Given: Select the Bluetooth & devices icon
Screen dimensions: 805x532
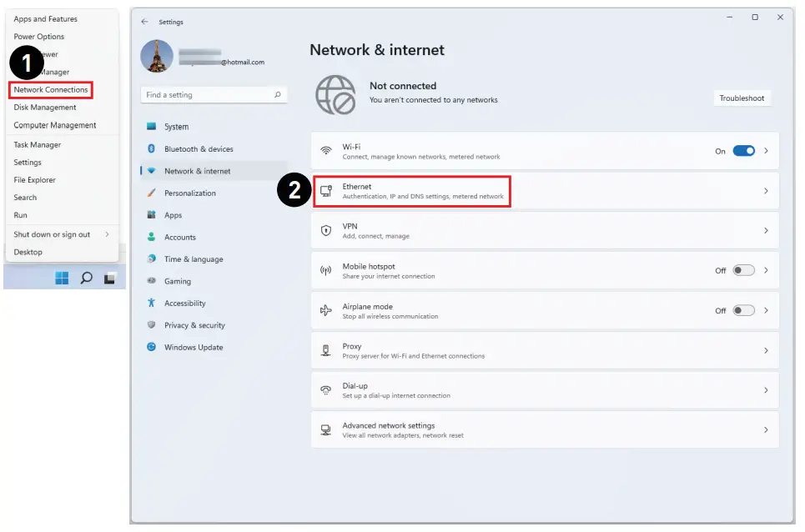Looking at the screenshot, I should (152, 148).
